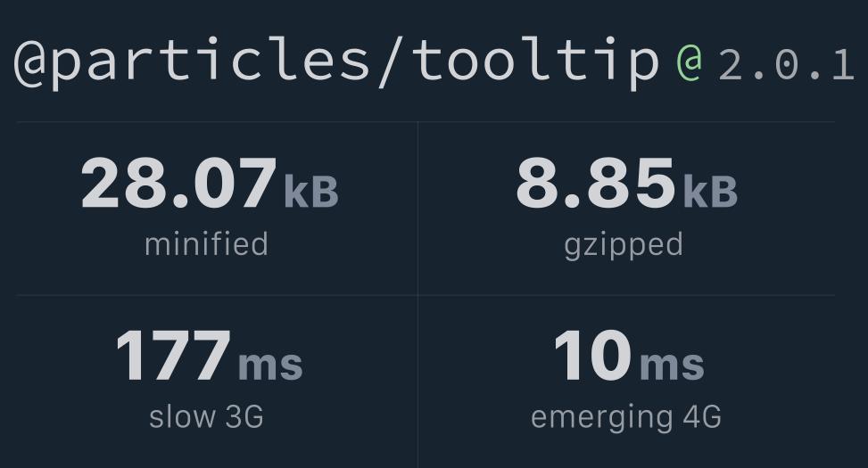Click the leading @ of the package scope
The image size is (868, 468).
tap(30, 62)
